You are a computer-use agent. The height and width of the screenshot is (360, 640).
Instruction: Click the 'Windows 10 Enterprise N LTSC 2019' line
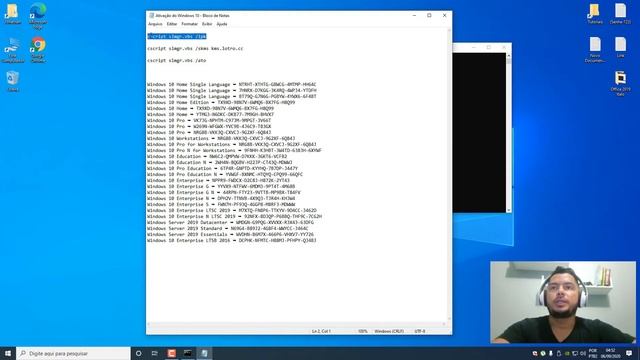click(234, 216)
